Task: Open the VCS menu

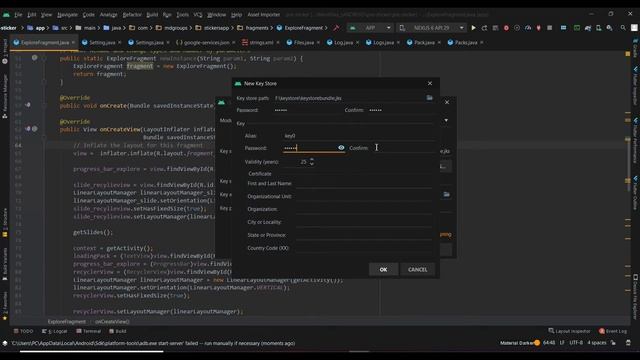Action: tap(198, 15)
